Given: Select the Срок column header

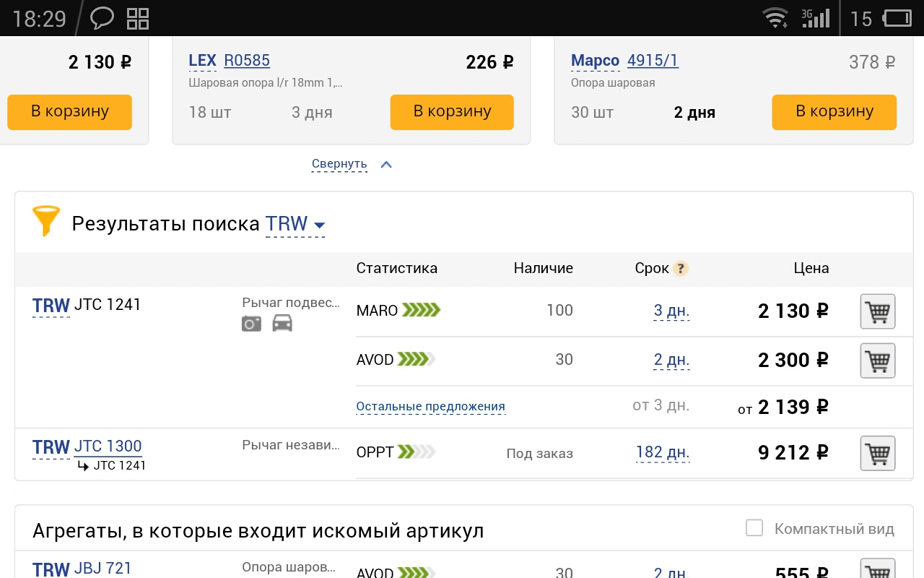Looking at the screenshot, I should pos(652,268).
